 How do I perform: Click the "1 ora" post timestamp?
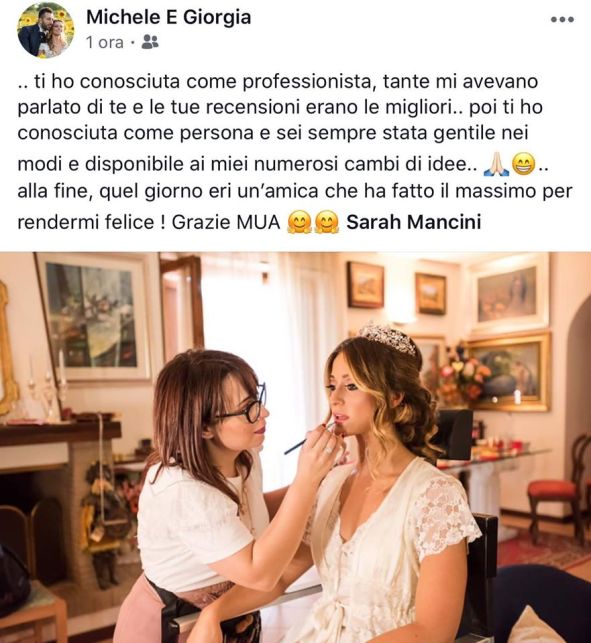click(105, 42)
